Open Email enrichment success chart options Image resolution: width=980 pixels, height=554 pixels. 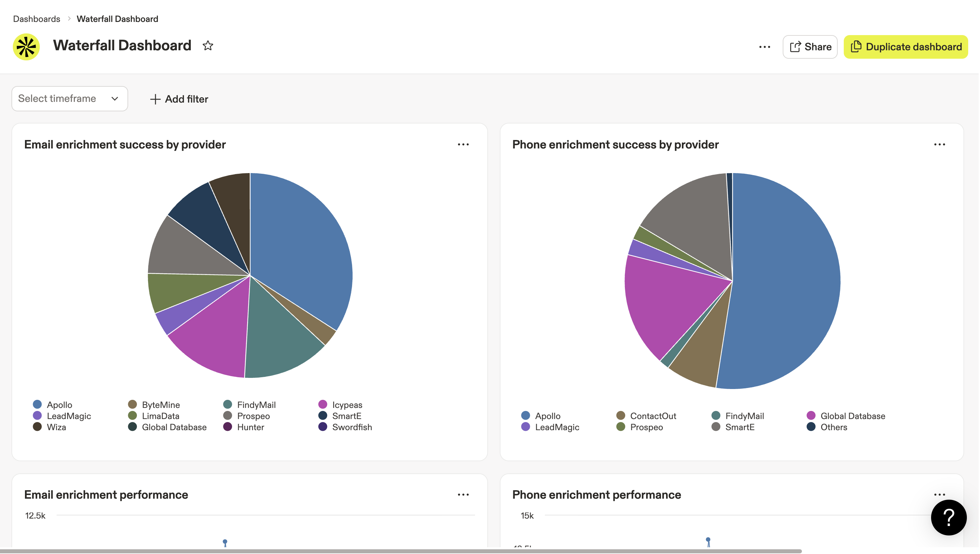click(463, 144)
